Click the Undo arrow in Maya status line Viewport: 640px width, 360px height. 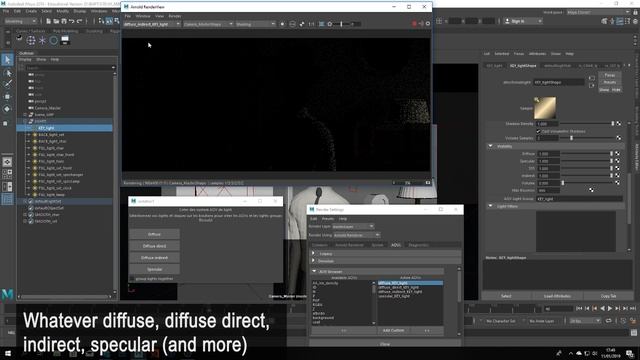tap(72, 21)
